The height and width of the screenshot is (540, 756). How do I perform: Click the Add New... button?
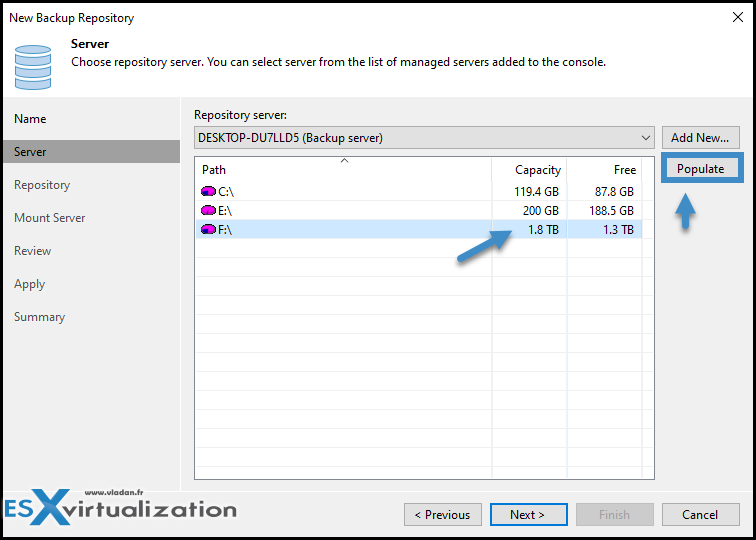701,138
